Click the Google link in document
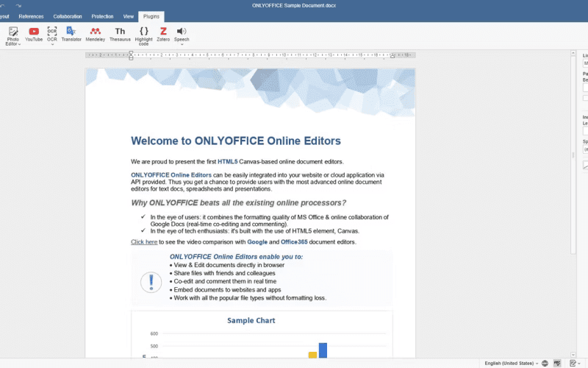The image size is (588, 368). pos(257,242)
